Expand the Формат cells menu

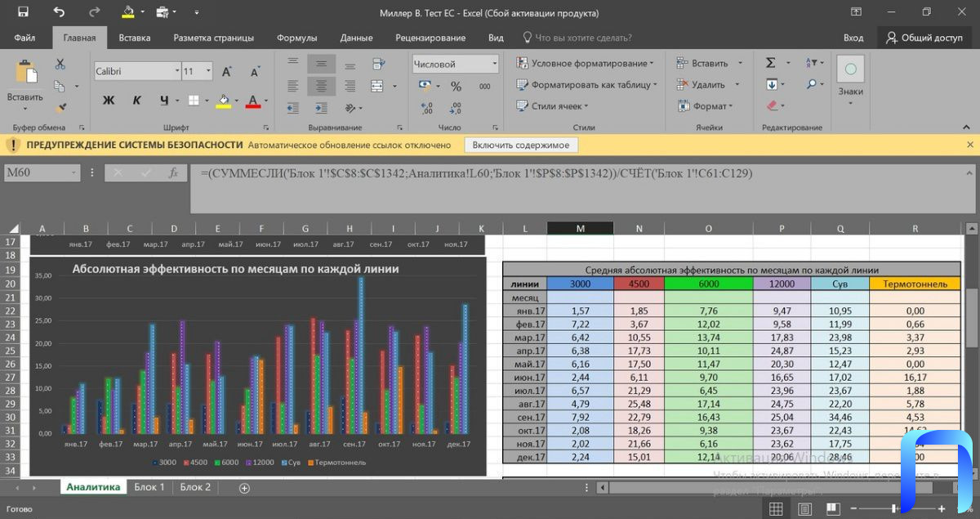point(705,105)
